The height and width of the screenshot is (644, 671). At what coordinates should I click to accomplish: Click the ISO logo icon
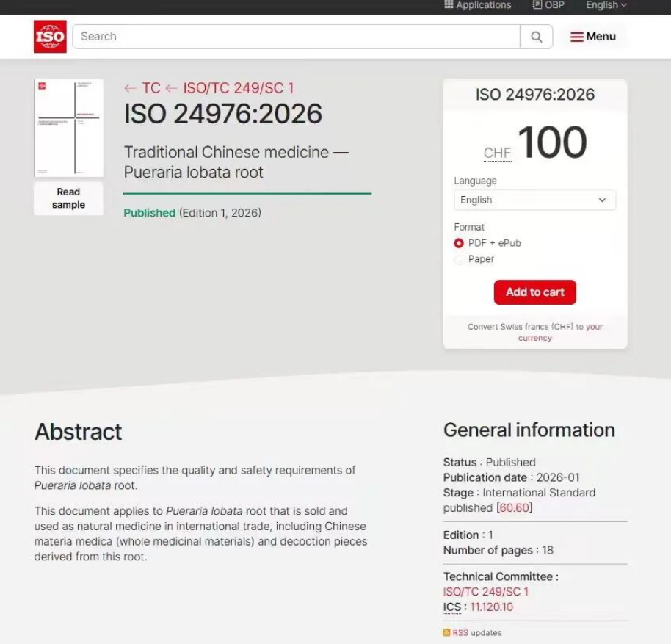pos(50,37)
